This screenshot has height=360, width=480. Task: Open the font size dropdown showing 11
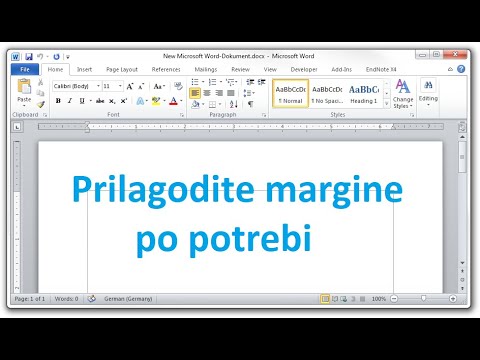(x=120, y=86)
